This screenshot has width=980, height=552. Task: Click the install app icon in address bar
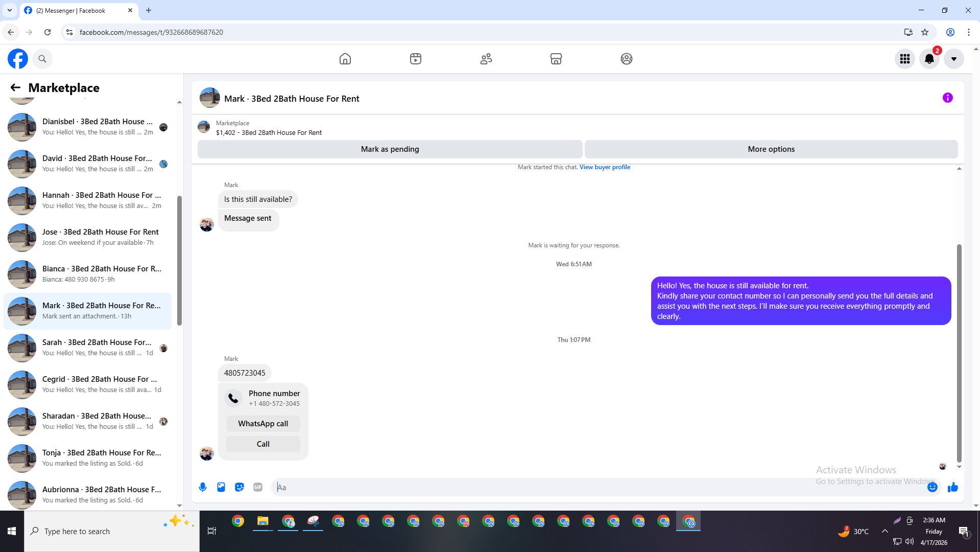[908, 32]
